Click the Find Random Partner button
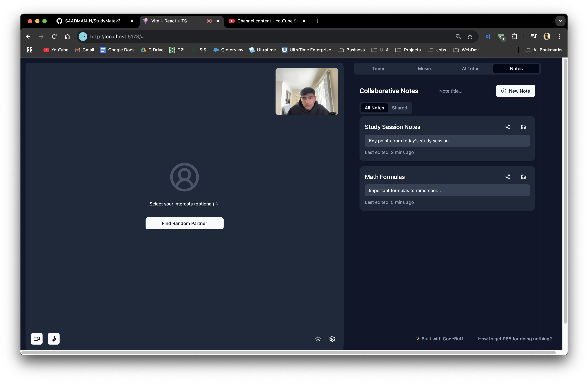Viewport: 588px width, 382px height. [184, 223]
